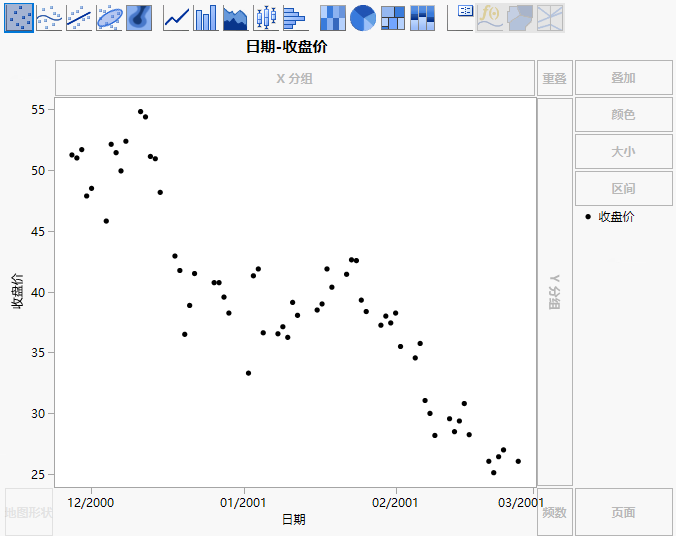Click the 页面 (Page) drop zone

[623, 512]
